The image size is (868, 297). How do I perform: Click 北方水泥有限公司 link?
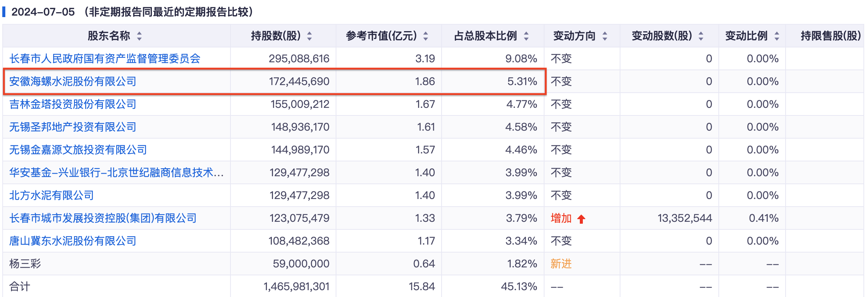pyautogui.click(x=51, y=196)
